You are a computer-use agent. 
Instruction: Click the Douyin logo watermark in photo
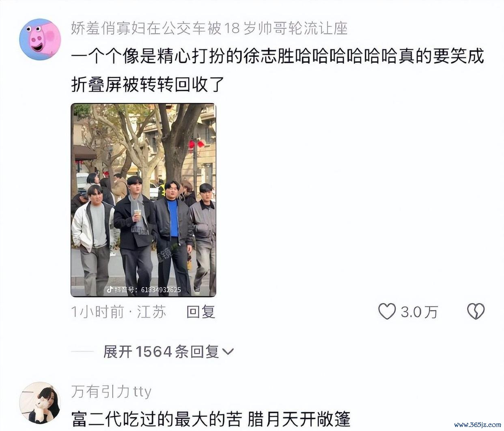coord(109,289)
